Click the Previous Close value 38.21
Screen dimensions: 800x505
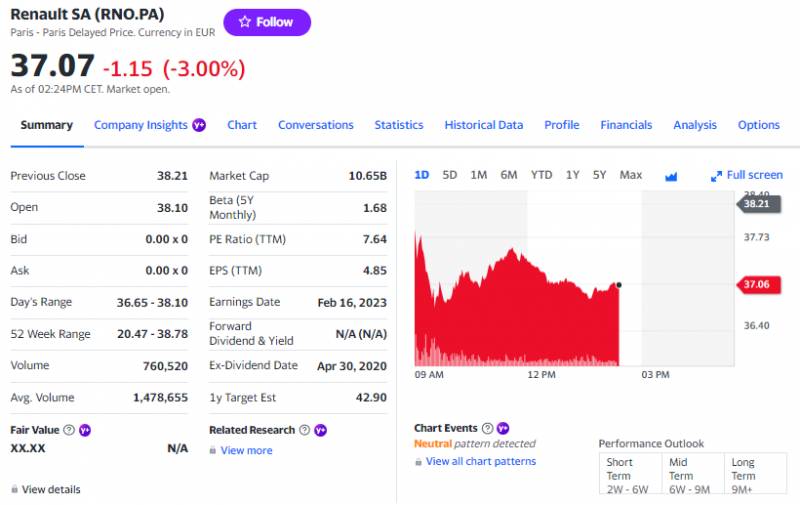172,176
